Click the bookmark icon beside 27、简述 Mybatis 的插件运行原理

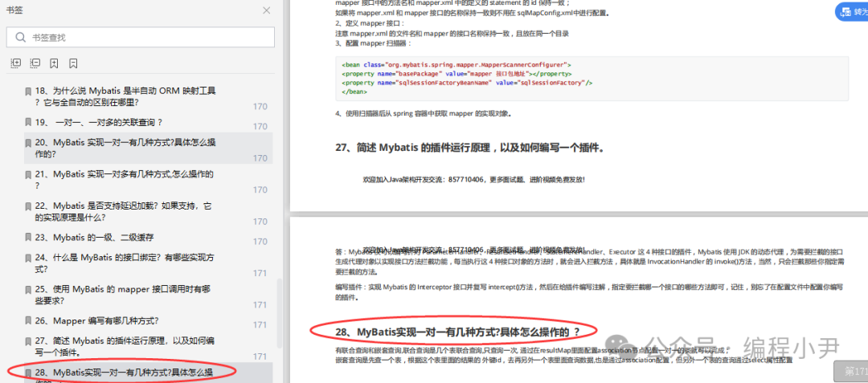pos(28,340)
